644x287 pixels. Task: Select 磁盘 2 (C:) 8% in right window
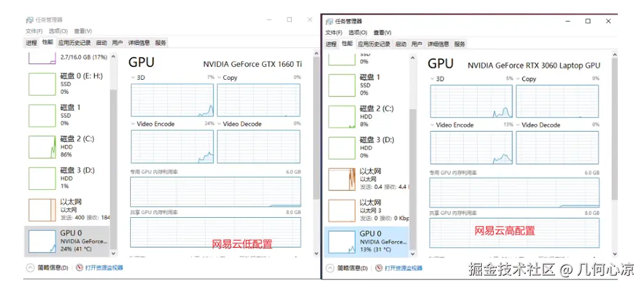tap(366, 117)
